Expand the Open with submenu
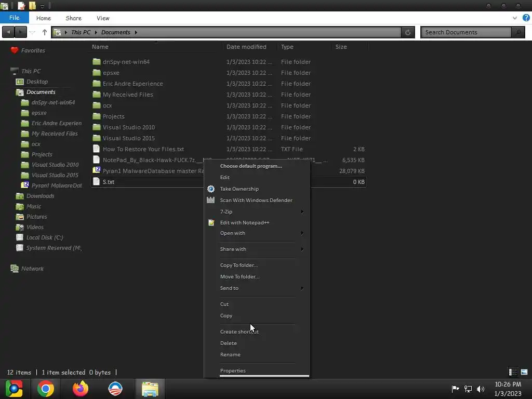 click(x=302, y=233)
